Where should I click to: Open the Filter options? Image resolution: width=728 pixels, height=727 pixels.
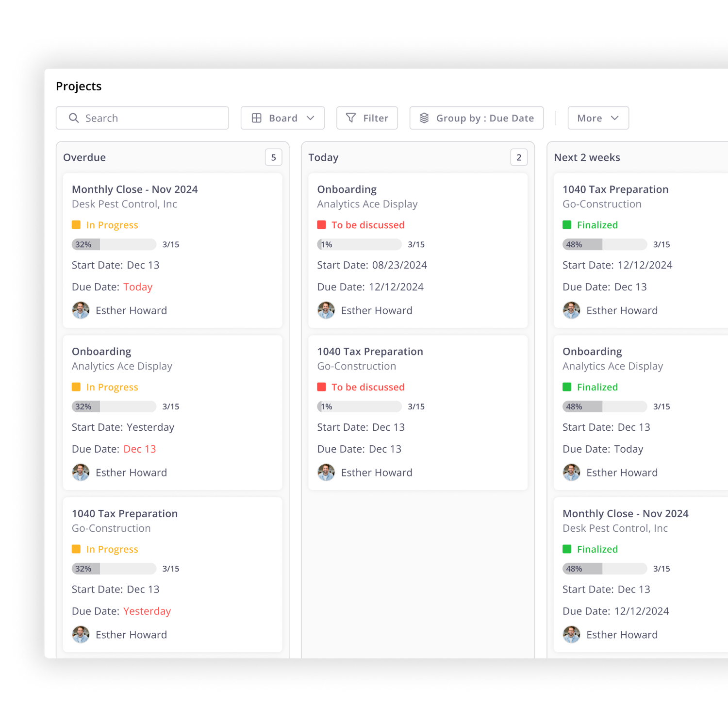367,118
